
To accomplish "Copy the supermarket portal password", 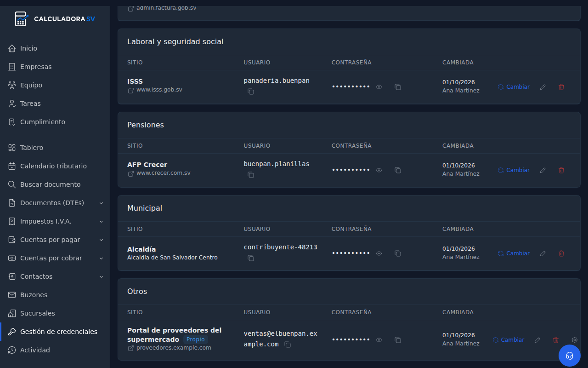I will (x=398, y=340).
